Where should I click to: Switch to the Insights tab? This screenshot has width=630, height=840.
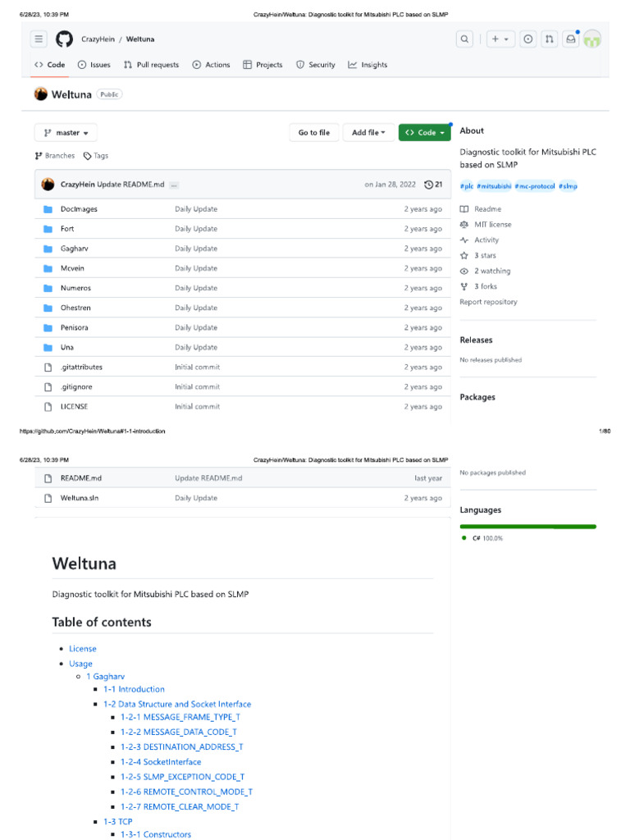tap(367, 65)
